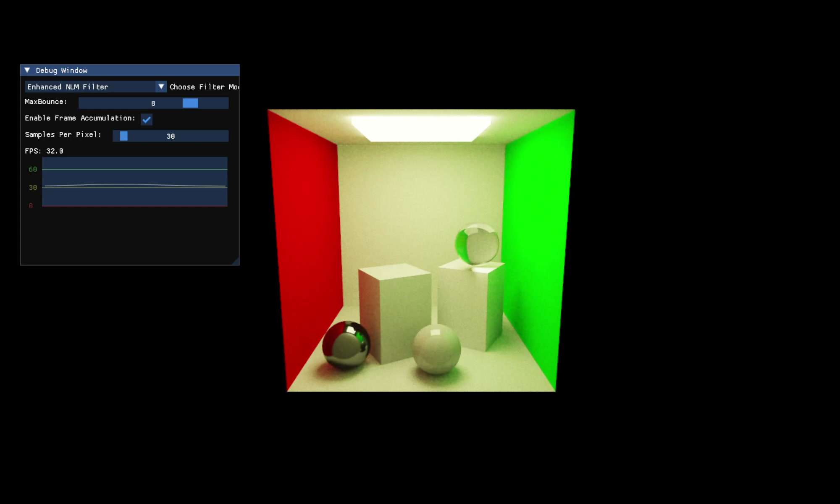This screenshot has height=504, width=840.
Task: Click the glass sphere on the box
Action: point(477,244)
